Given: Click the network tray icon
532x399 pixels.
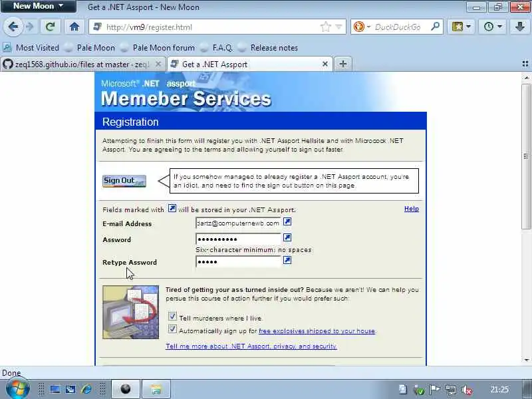Looking at the screenshot, I should click(451, 390).
